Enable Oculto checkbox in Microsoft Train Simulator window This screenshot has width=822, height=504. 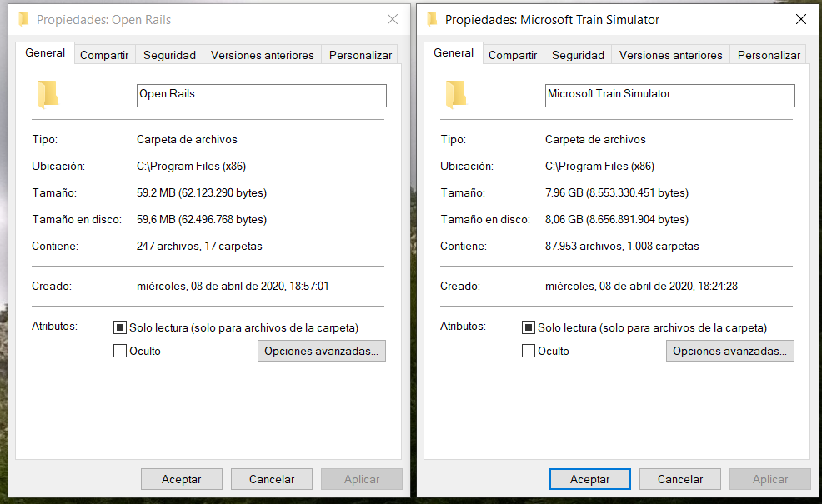coord(529,351)
